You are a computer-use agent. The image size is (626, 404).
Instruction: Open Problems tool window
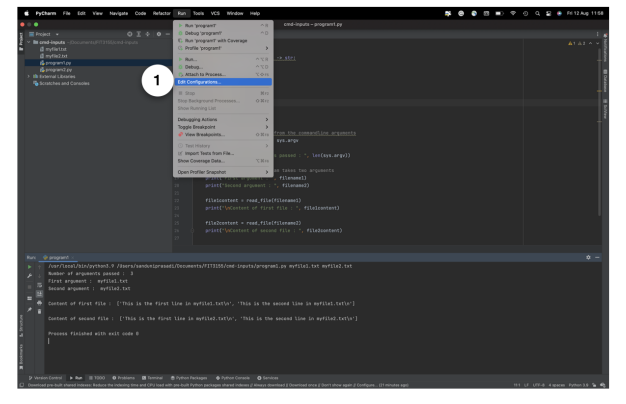[124, 378]
